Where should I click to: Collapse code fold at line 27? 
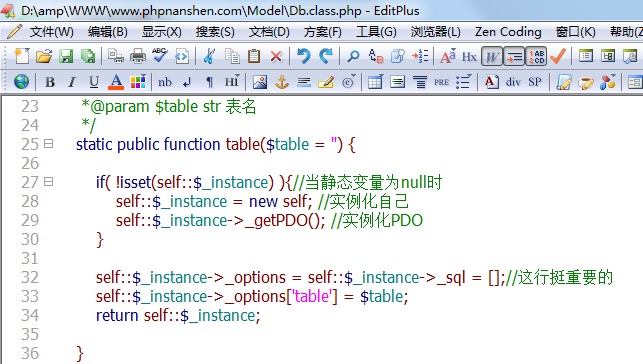(48, 182)
